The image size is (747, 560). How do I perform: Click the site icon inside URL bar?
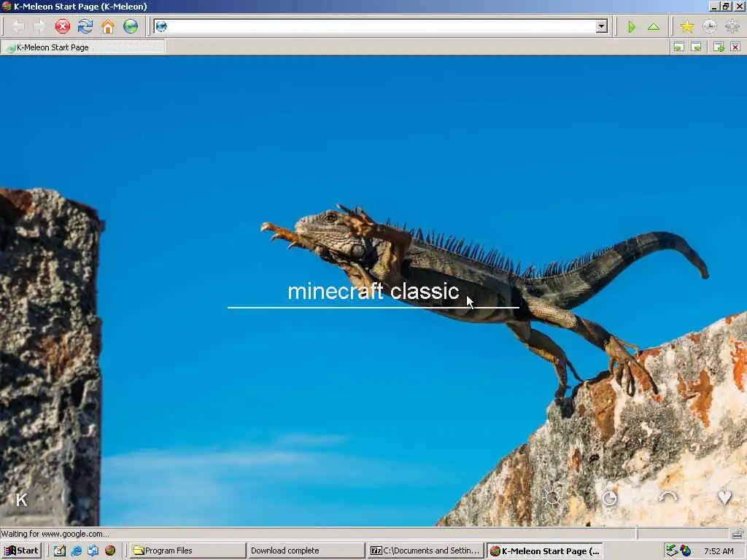[161, 26]
